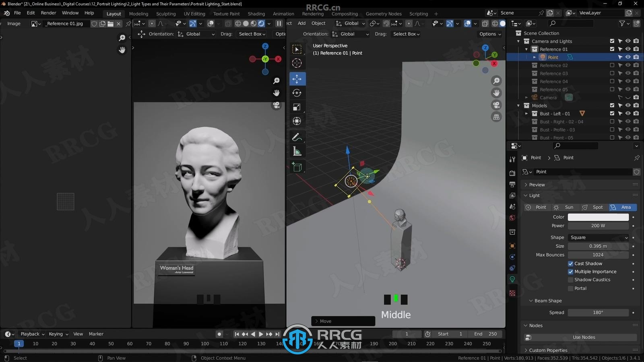Select the Rotate tool

click(x=297, y=93)
